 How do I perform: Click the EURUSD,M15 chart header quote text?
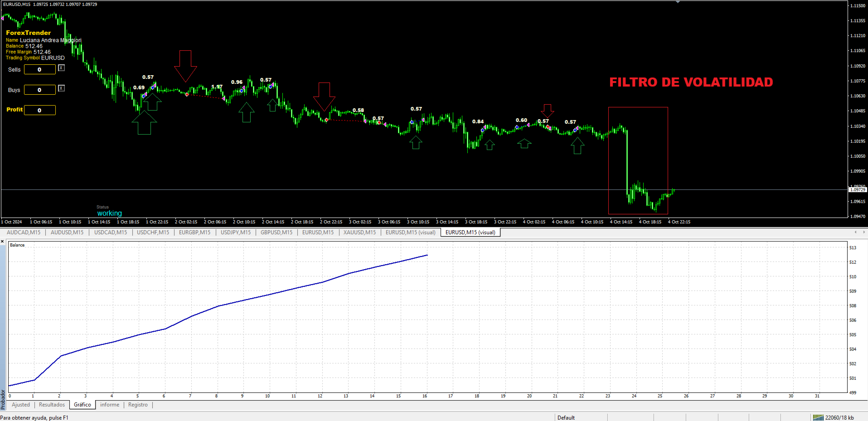[50, 4]
